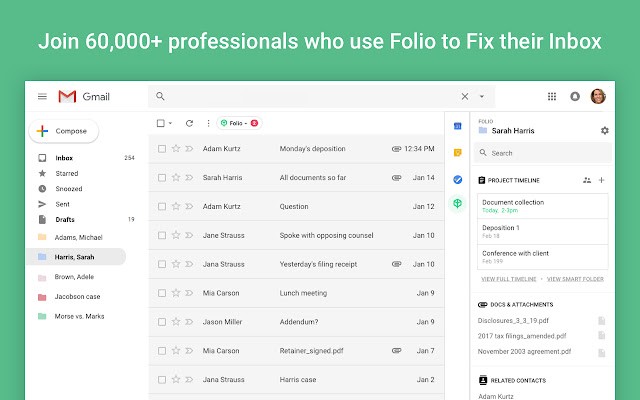The width and height of the screenshot is (640, 400).
Task: Expand the search options dropdown arrow
Action: 481,96
